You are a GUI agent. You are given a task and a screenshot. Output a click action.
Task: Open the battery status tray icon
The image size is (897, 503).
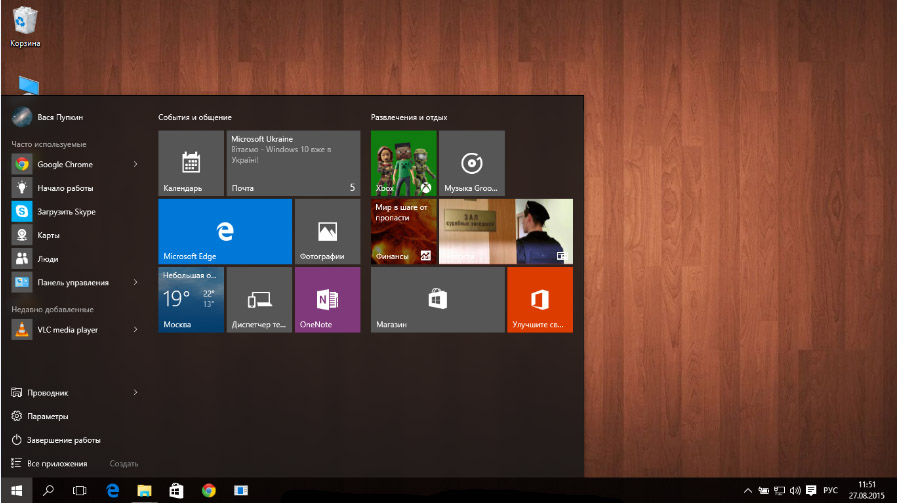point(763,490)
